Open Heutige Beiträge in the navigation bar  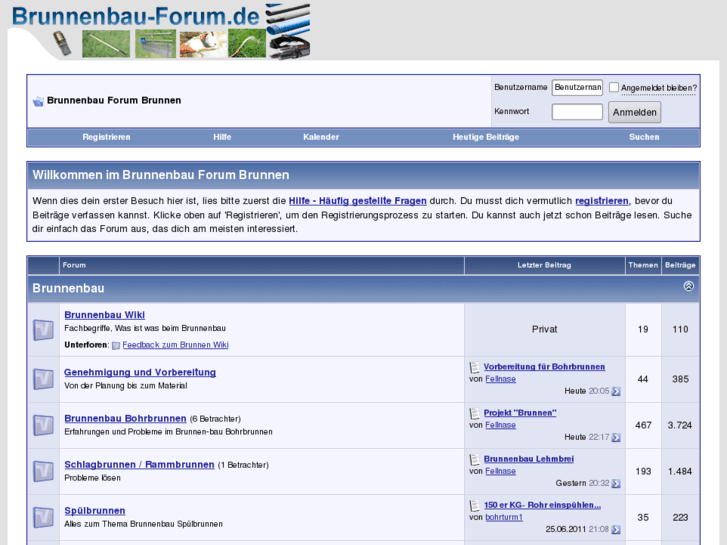click(x=486, y=137)
